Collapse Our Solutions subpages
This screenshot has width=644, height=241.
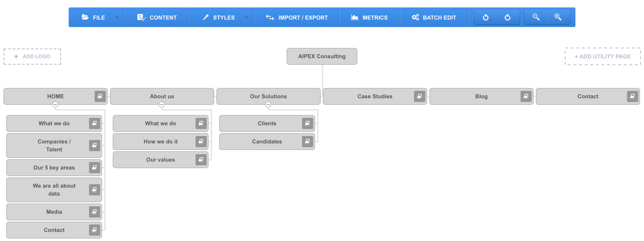268,105
